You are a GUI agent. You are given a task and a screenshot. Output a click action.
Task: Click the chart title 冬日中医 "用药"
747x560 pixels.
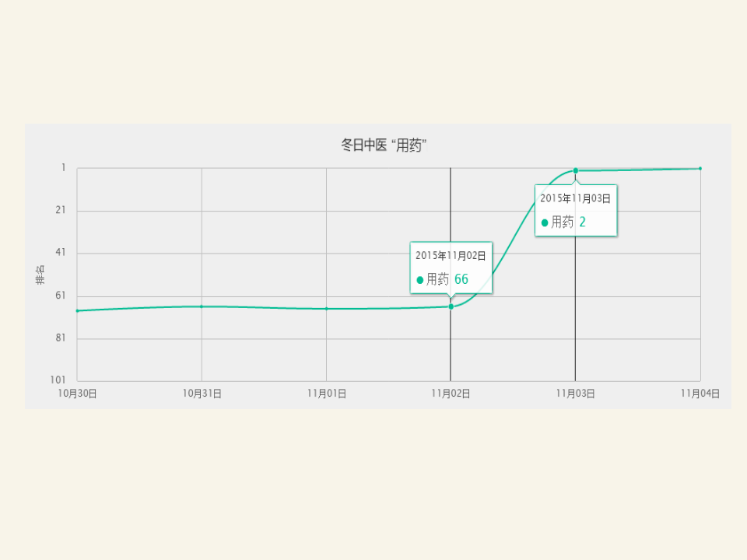pyautogui.click(x=384, y=145)
